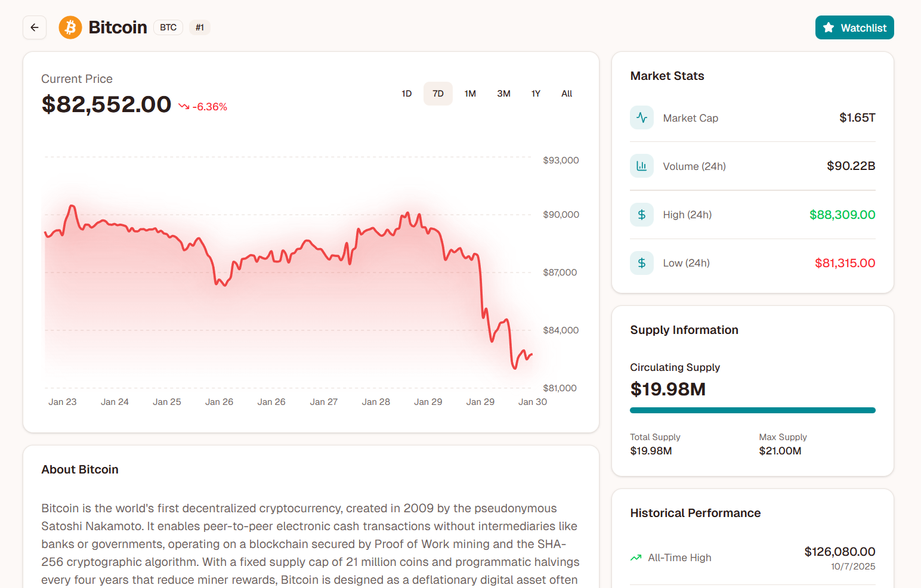The width and height of the screenshot is (921, 588).
Task: Click the Volume (24h) bar chart icon
Action: click(x=642, y=166)
